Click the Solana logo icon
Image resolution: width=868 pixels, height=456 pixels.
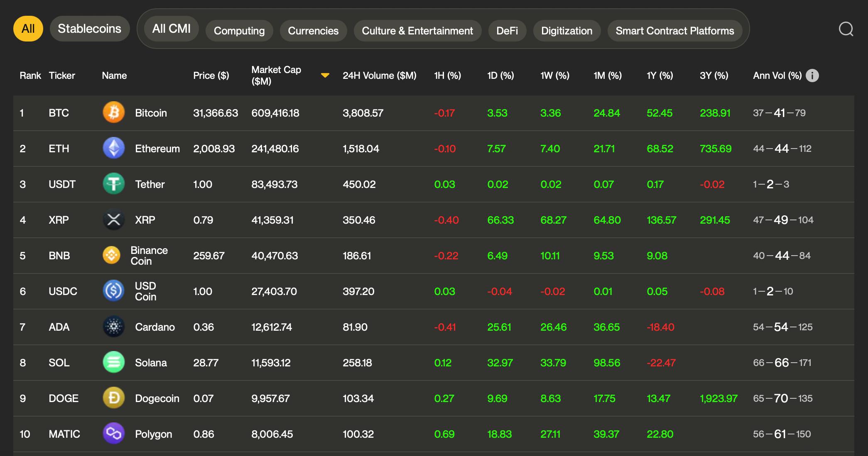(x=113, y=362)
